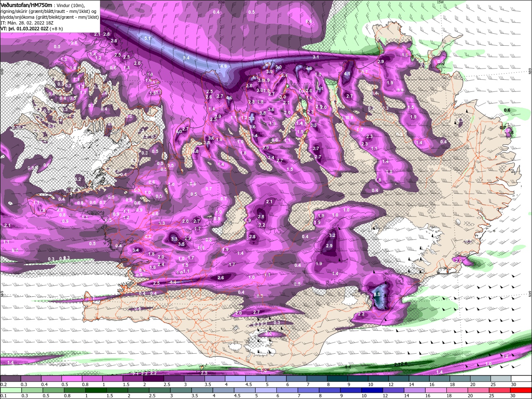This screenshot has width=532, height=399.
Task: Click the IT: Mán. 28. 02. 2022 18Z line
Action: tap(27, 23)
